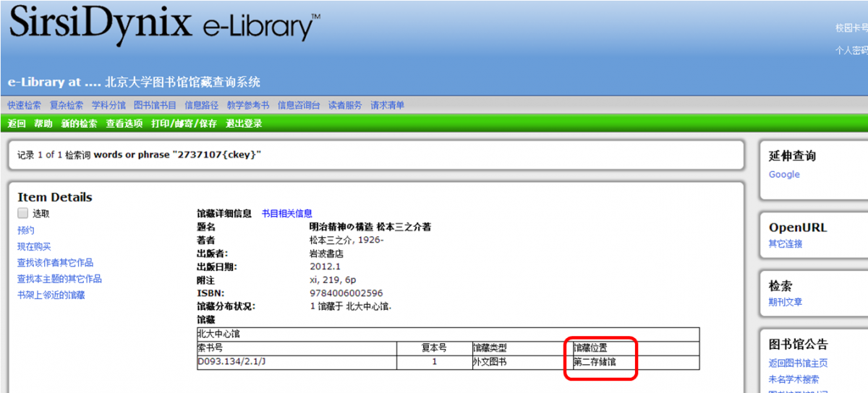Click the 现在购买 link

coord(34,246)
